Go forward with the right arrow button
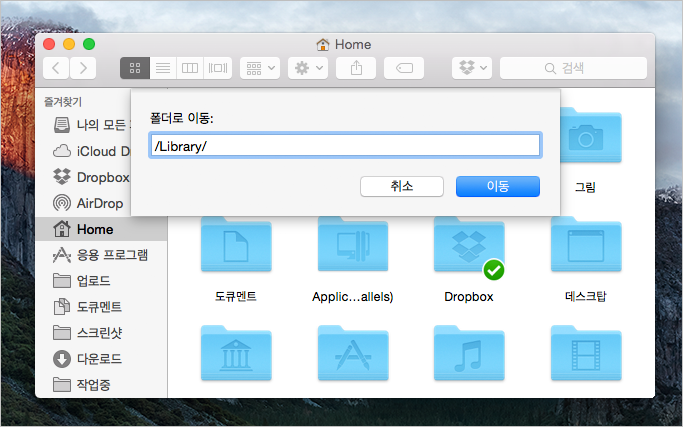Image resolution: width=683 pixels, height=427 pixels. point(83,68)
